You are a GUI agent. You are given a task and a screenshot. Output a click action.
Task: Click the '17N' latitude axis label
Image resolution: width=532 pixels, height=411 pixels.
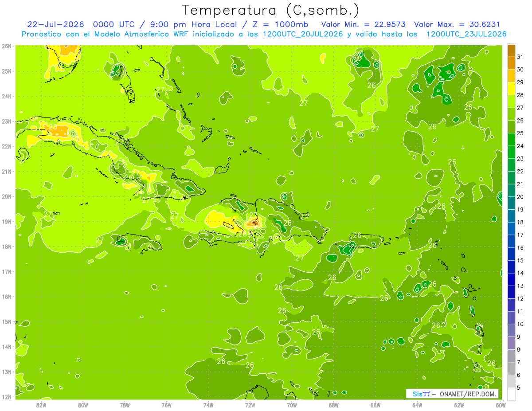click(7, 272)
